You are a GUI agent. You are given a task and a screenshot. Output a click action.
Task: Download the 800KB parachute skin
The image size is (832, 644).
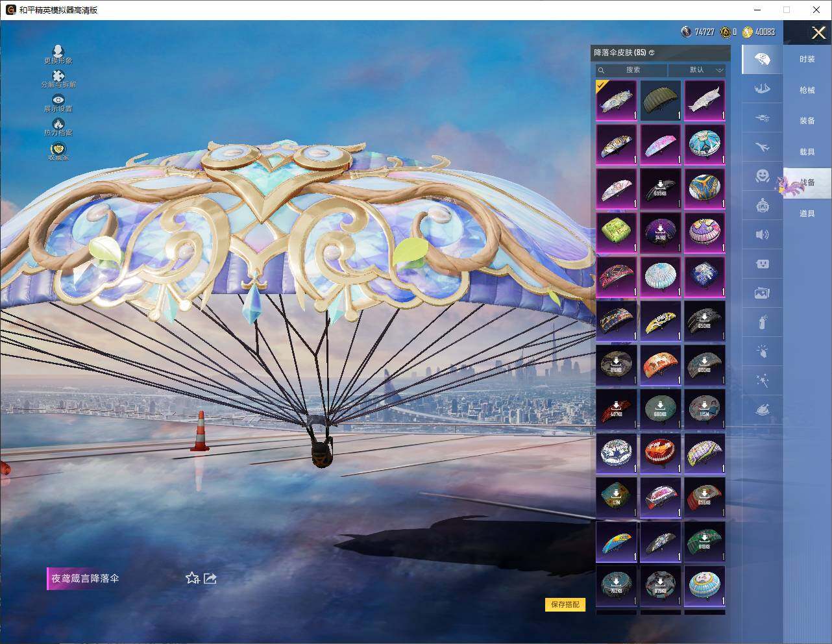(x=705, y=365)
